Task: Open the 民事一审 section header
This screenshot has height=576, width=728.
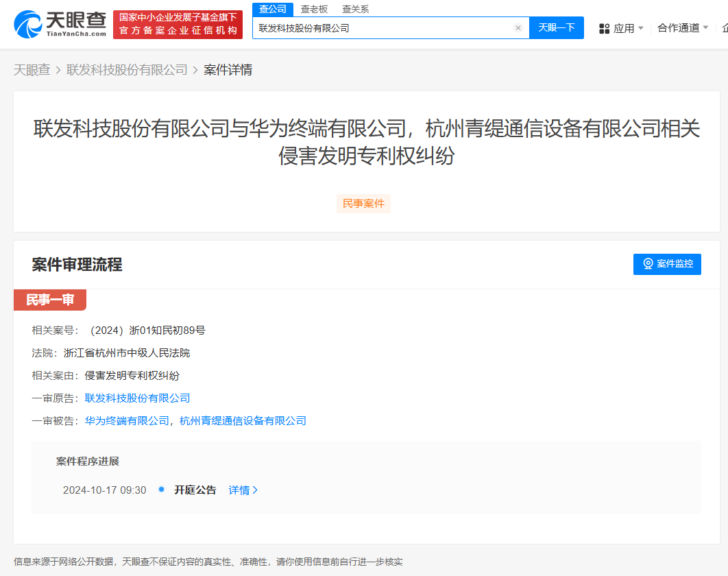Action: (x=49, y=300)
